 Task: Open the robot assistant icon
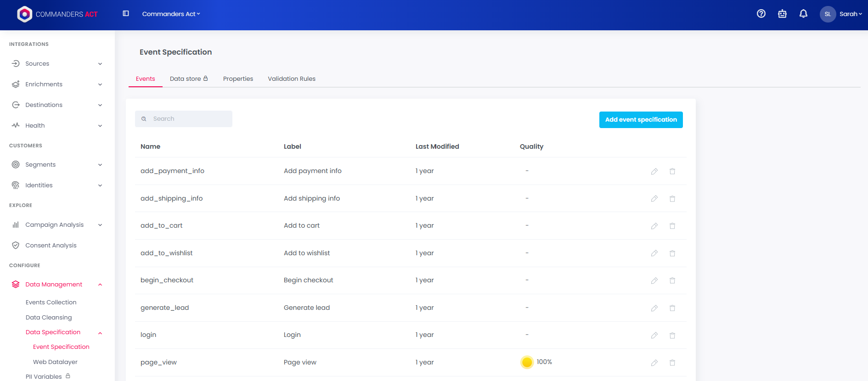point(782,14)
